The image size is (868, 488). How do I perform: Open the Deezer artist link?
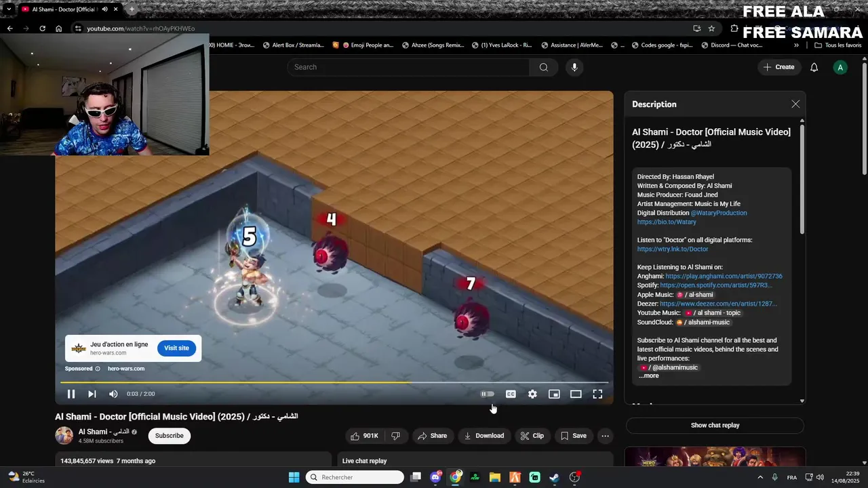(718, 304)
